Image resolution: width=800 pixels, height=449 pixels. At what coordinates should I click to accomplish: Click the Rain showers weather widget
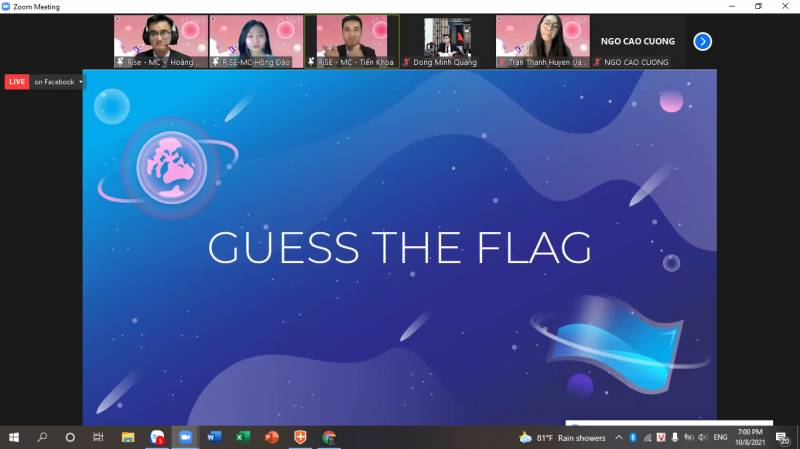click(x=563, y=437)
